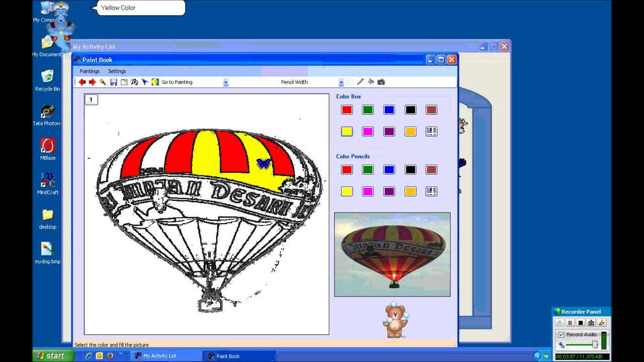This screenshot has width=644, height=362.
Task: Choose yellow in Color Pencils
Action: [x=347, y=191]
